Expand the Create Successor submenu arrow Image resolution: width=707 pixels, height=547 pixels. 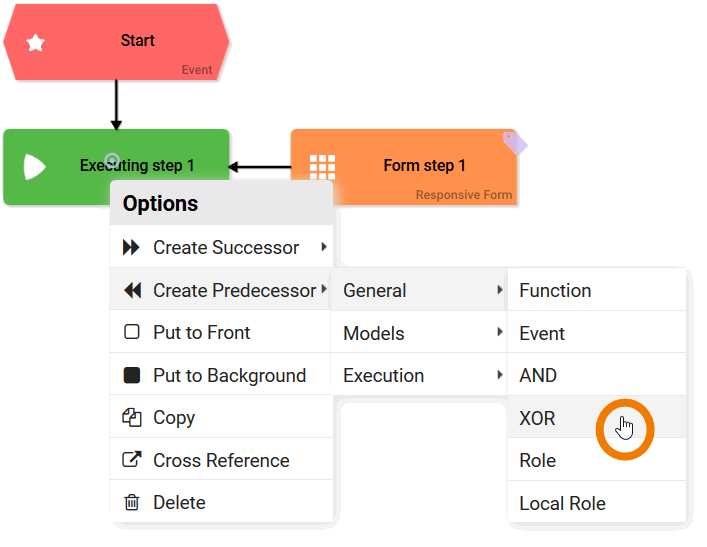pos(322,247)
